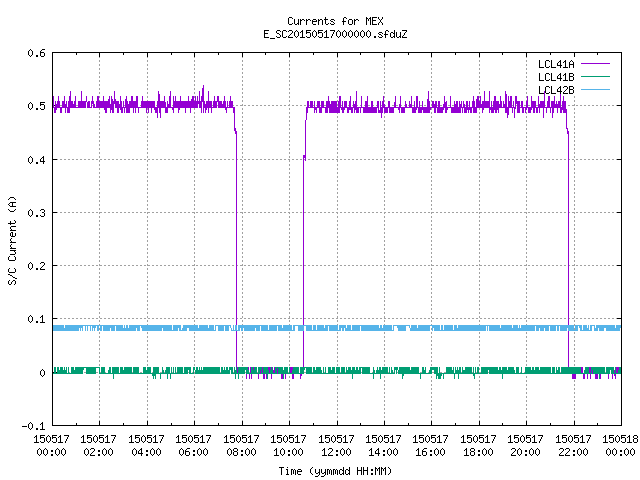The height and width of the screenshot is (480, 640).
Task: Click the x-axis tick '150517 00:00'
Action: (51, 445)
